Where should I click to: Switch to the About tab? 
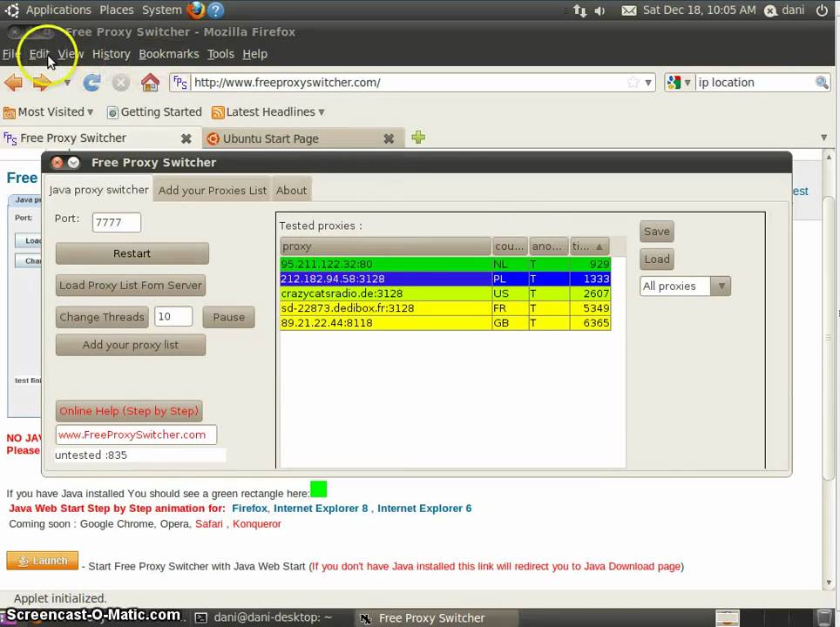coord(291,190)
